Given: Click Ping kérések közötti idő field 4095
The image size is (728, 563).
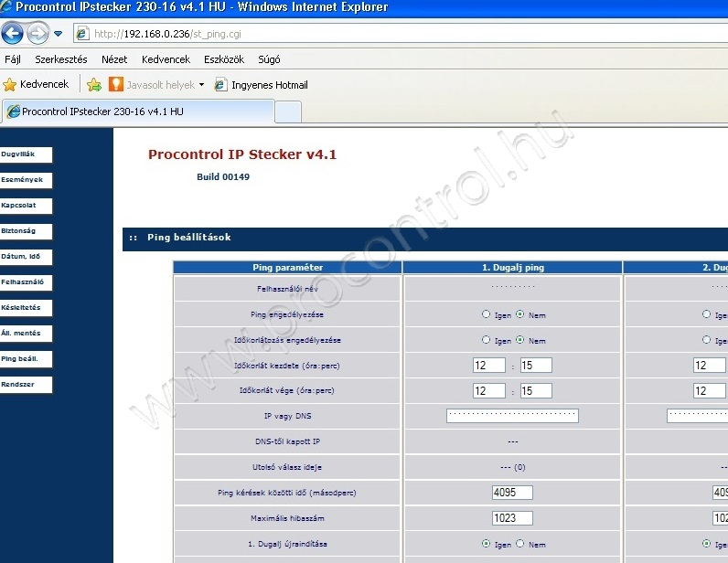Looking at the screenshot, I should [x=512, y=493].
